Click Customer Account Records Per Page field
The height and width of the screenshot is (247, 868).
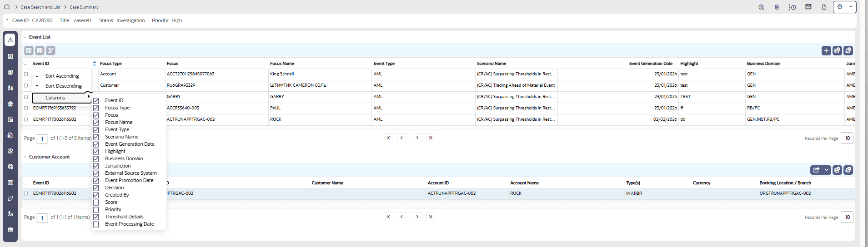click(x=847, y=217)
